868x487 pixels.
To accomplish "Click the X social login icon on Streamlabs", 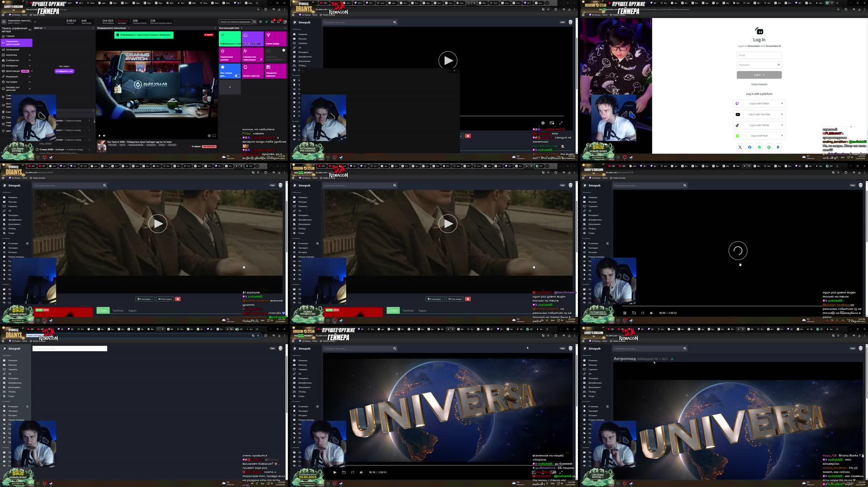I will tap(740, 147).
